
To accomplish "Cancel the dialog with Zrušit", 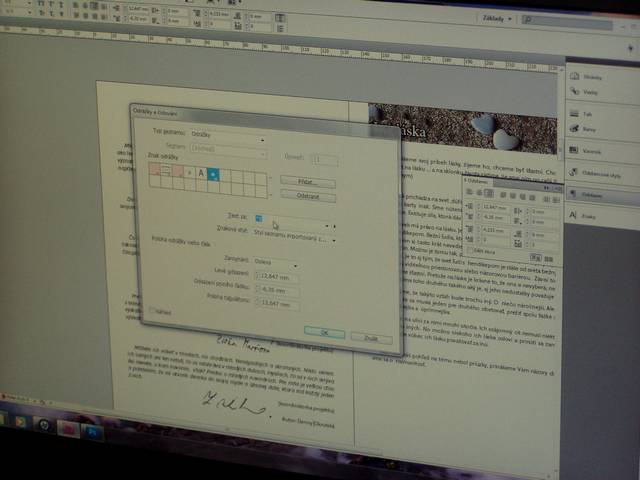I will coord(371,338).
